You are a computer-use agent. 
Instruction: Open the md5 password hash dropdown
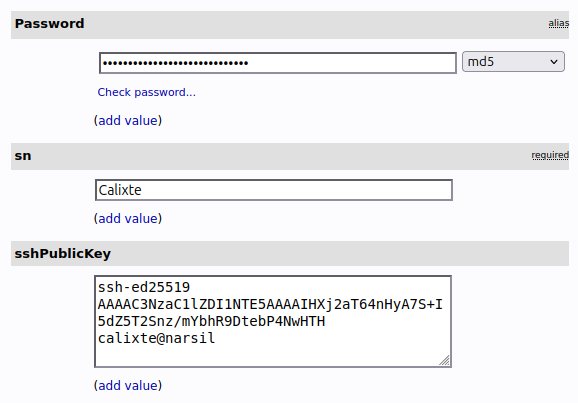(x=513, y=62)
